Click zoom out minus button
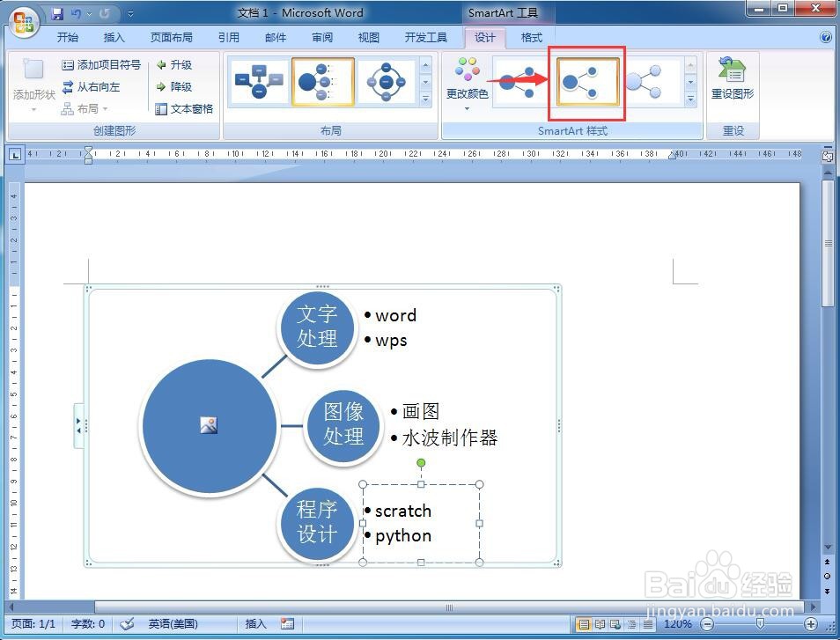Viewport: 840px width, 640px height. (707, 624)
